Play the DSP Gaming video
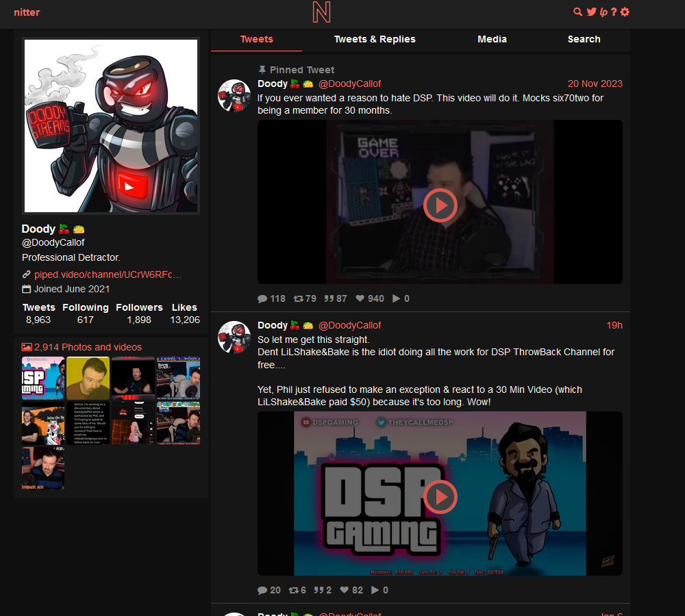Screen dimensions: 685x616 [x=440, y=497]
